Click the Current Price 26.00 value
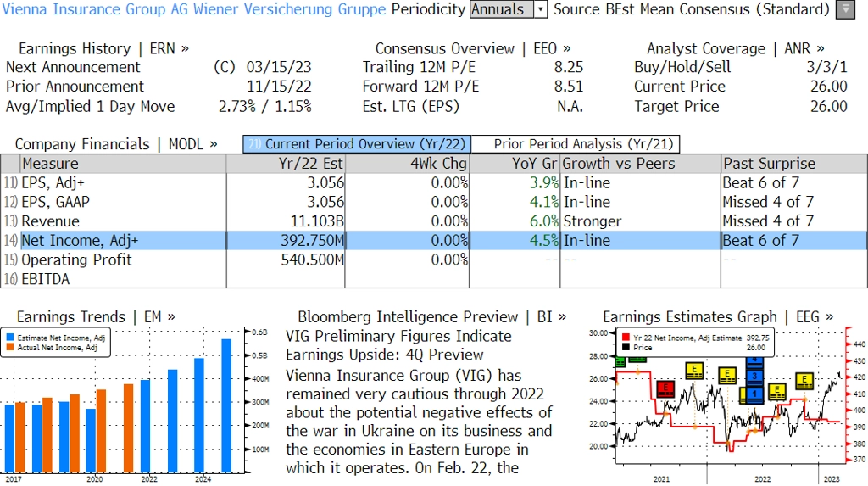The height and width of the screenshot is (486, 868). click(x=829, y=87)
